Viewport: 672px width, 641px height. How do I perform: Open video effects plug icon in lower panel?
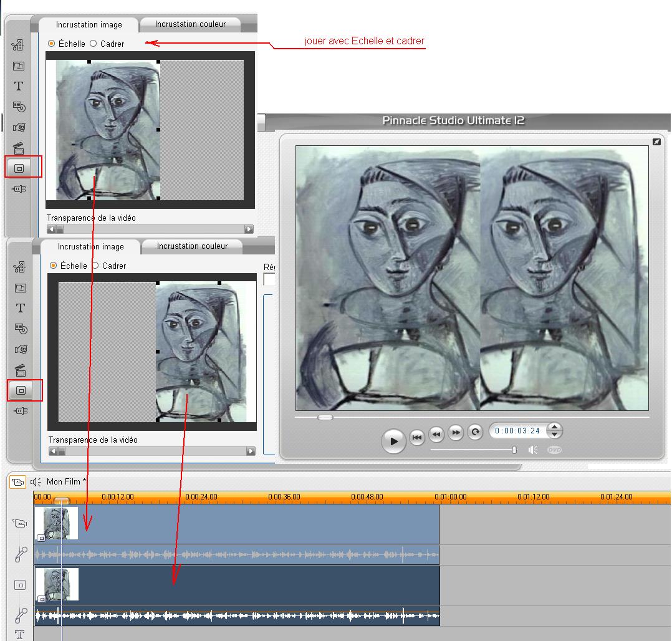pos(21,411)
